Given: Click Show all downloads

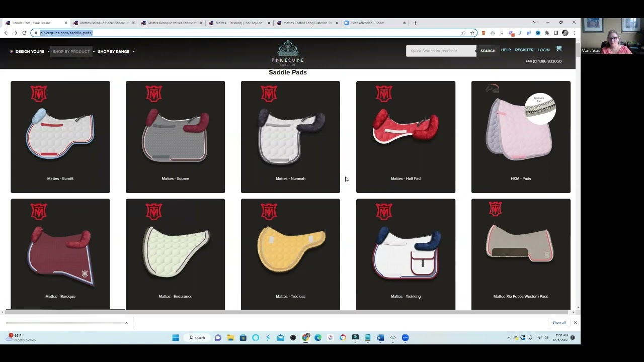Looking at the screenshot, I should 559,323.
